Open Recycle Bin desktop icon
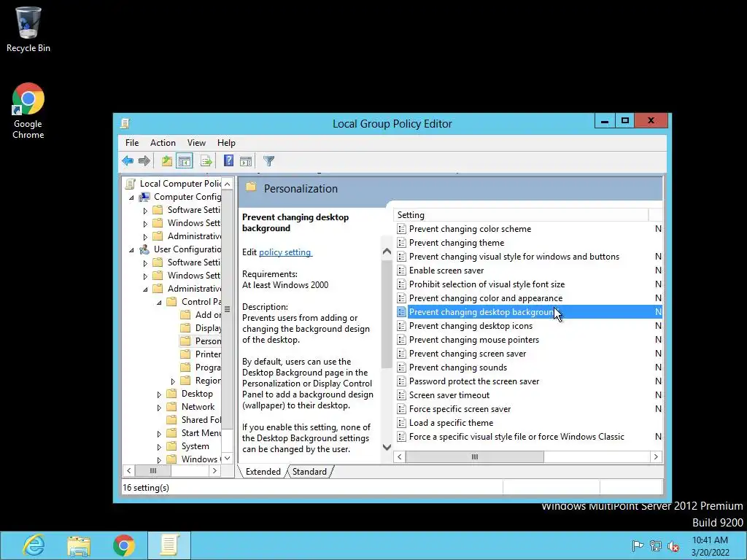Image resolution: width=747 pixels, height=560 pixels. click(x=28, y=29)
